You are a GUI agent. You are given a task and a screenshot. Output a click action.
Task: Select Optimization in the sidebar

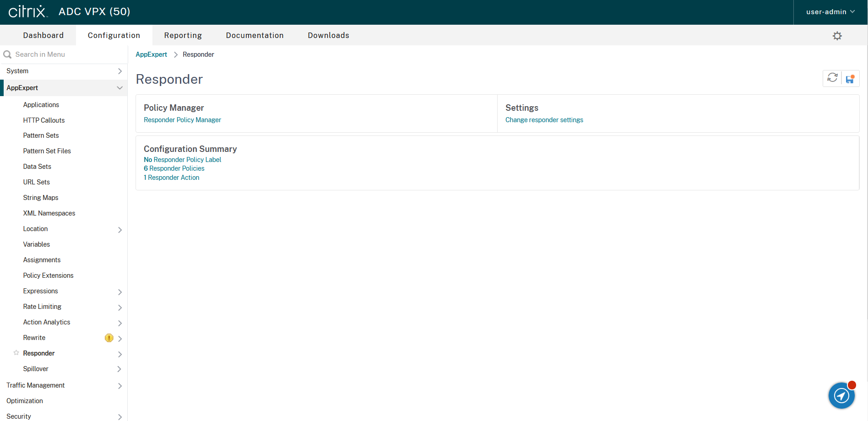click(25, 401)
